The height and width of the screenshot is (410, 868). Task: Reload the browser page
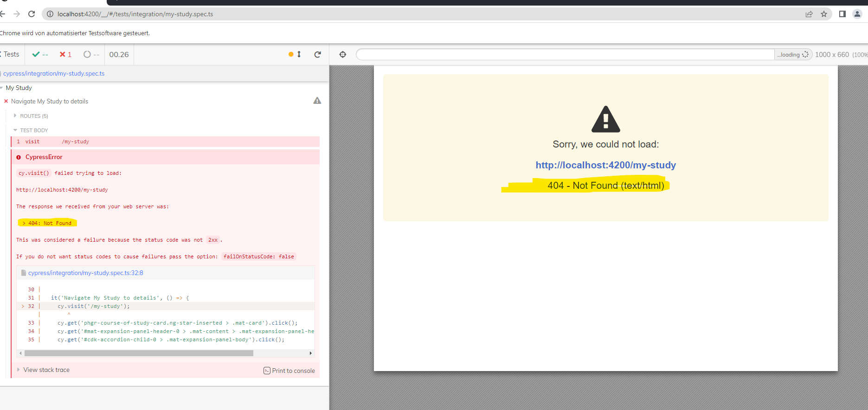click(32, 14)
